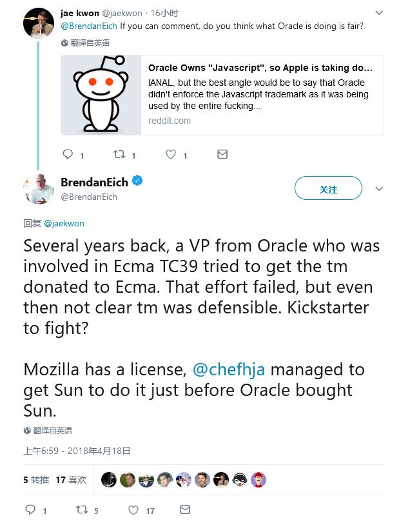Reply to BrendanEich's tweet
The height and width of the screenshot is (532, 410).
(x=30, y=510)
